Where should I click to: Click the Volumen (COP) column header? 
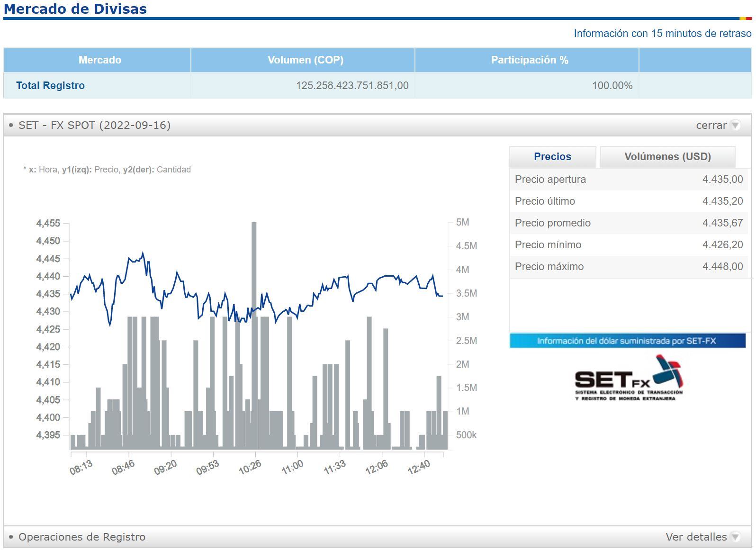tap(305, 60)
